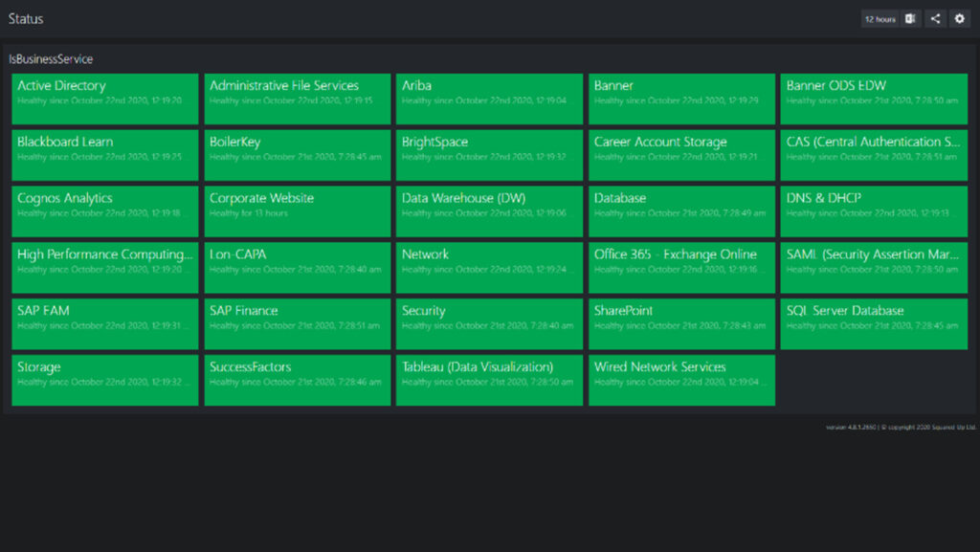This screenshot has height=552, width=980.
Task: View the Blackboard Learn status tile
Action: 105,155
